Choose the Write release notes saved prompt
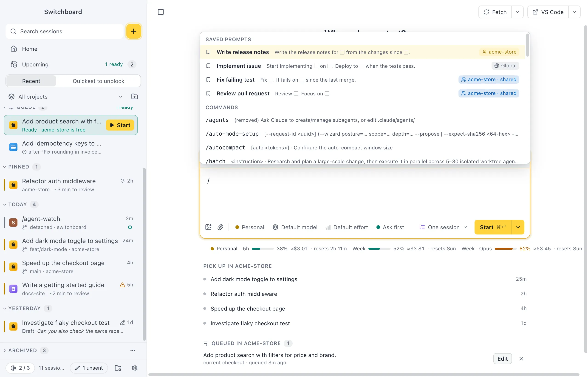This screenshot has width=588, height=377. pos(362,52)
